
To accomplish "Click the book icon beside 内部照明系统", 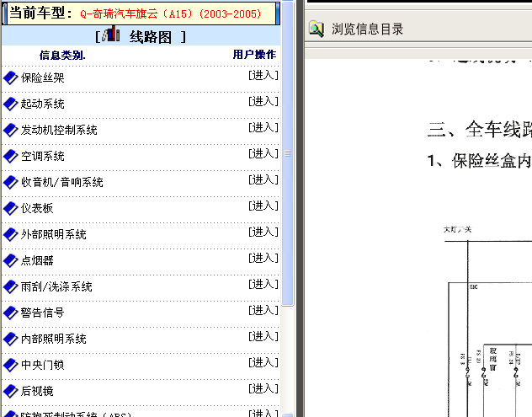I will click(x=10, y=339).
